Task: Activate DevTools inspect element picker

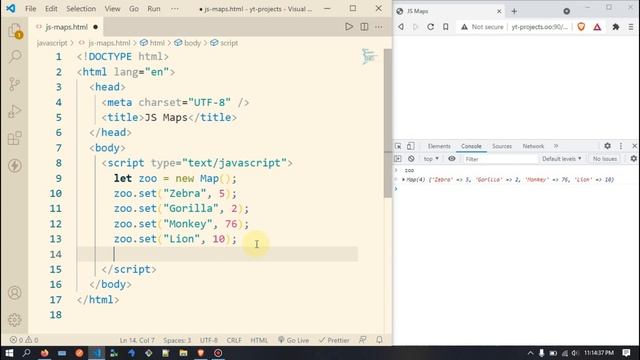Action: tap(398, 146)
